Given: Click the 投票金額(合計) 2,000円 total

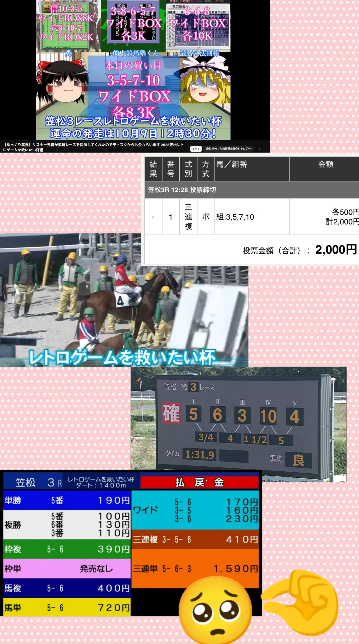Looking at the screenshot, I should click(x=300, y=250).
